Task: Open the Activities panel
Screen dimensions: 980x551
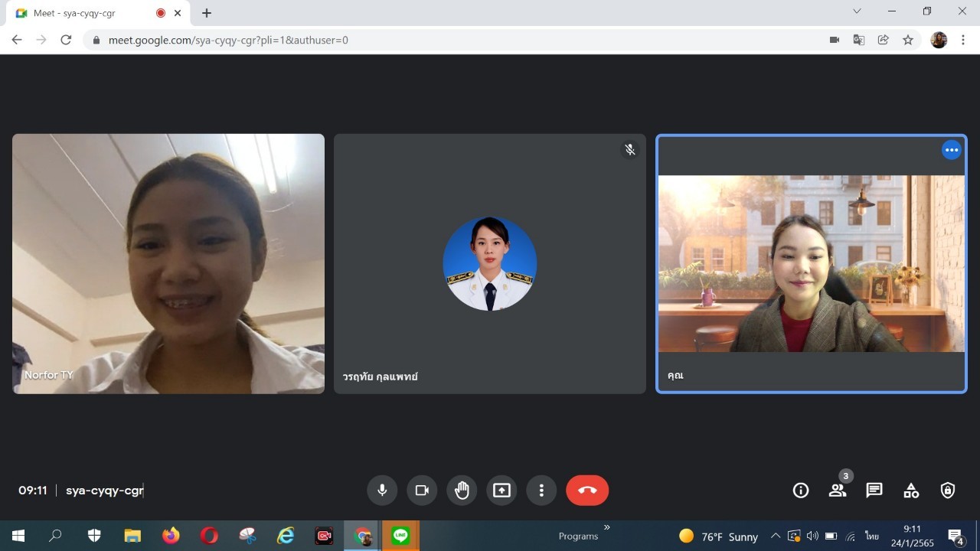Action: tap(911, 491)
